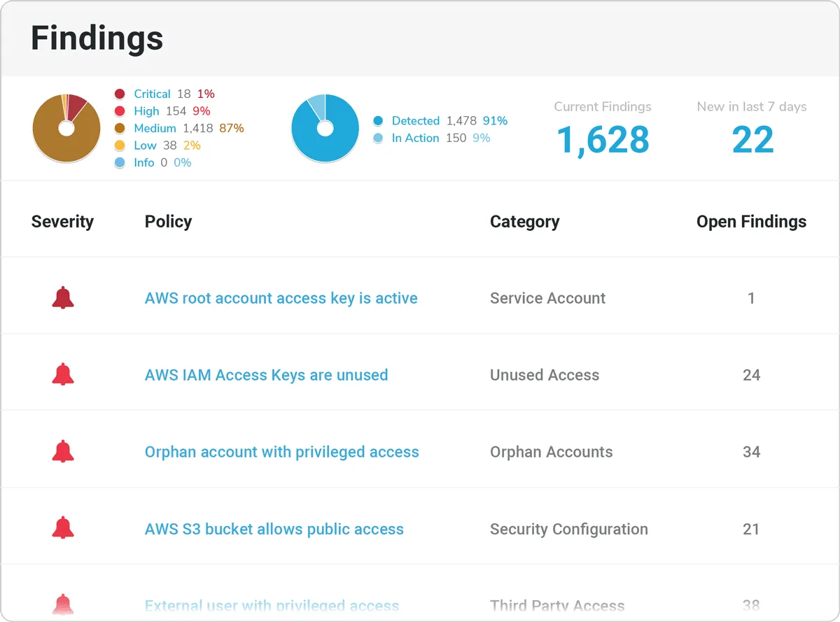Image resolution: width=840 pixels, height=622 pixels.
Task: Click the bell icon for Orphan account row
Action: pos(63,452)
